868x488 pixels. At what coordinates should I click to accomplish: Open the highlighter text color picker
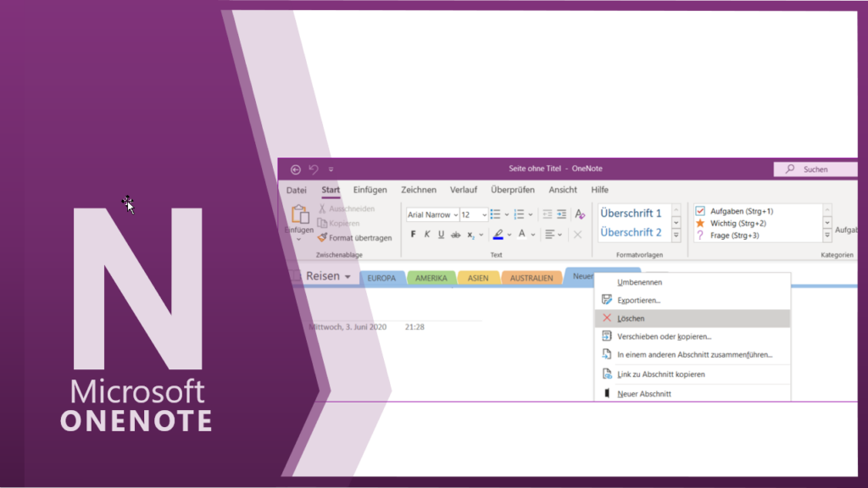498,235
